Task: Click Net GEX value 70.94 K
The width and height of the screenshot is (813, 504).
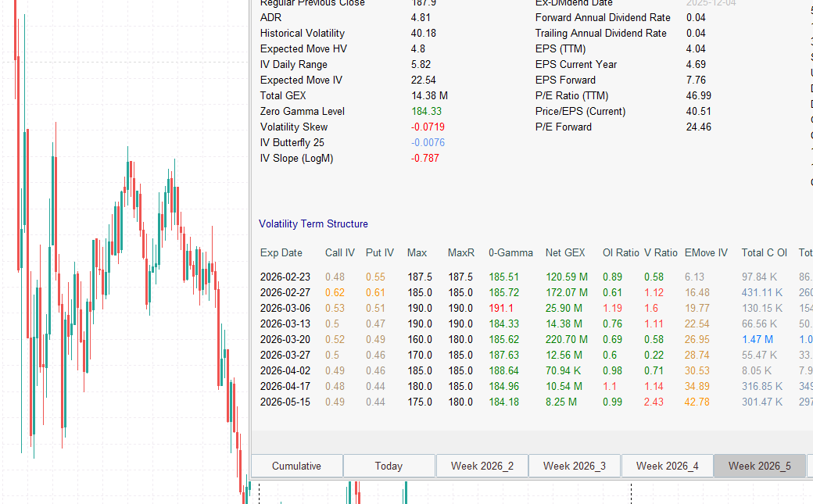Action: point(563,370)
